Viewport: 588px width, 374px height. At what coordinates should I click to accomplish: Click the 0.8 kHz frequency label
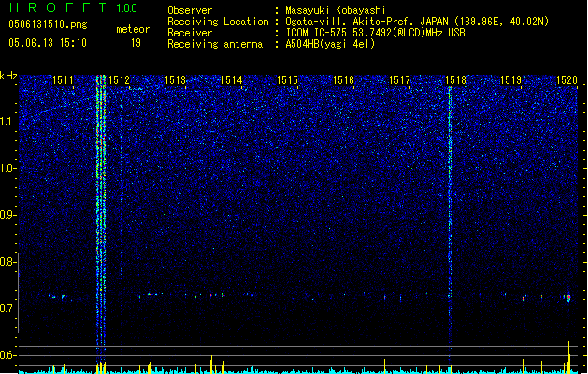(8, 262)
